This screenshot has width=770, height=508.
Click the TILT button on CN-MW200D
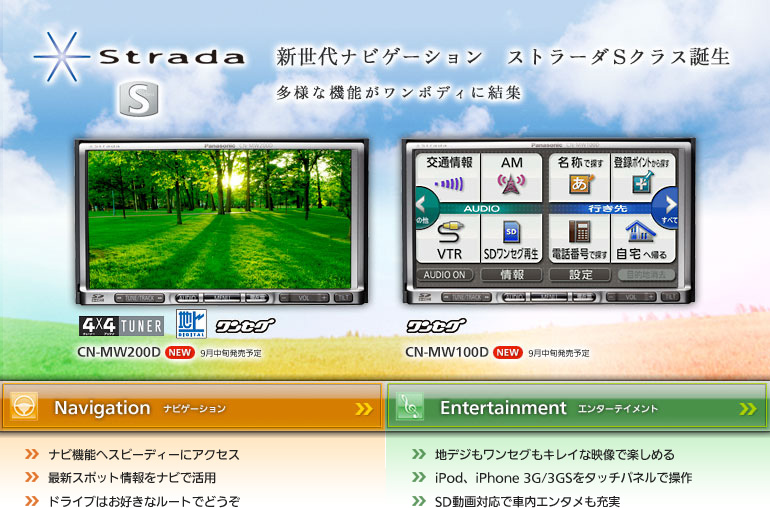point(343,298)
